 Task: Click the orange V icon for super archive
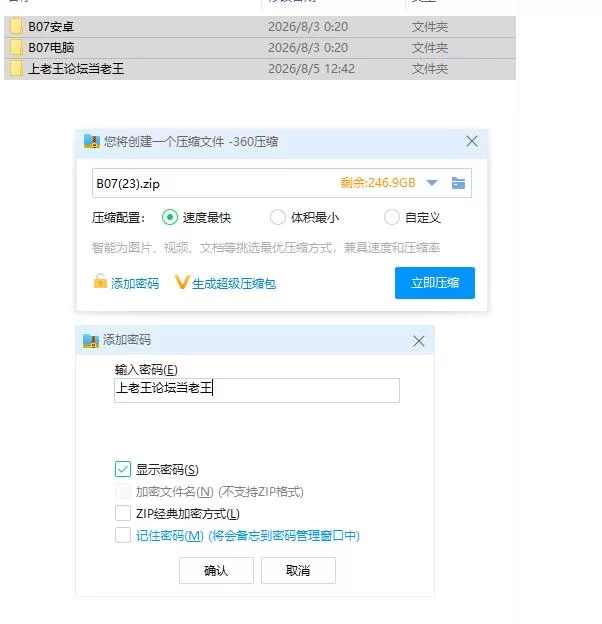pyautogui.click(x=181, y=282)
